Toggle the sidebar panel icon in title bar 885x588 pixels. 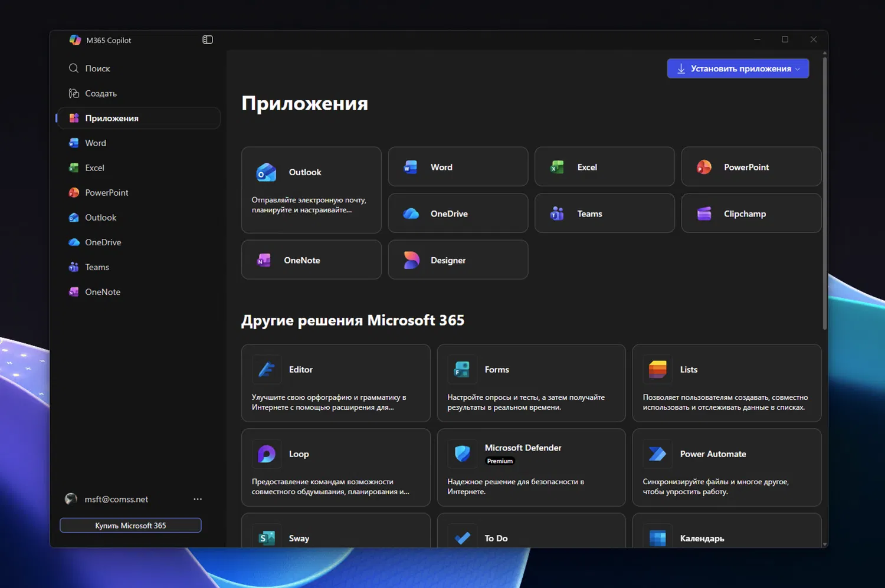coord(208,40)
